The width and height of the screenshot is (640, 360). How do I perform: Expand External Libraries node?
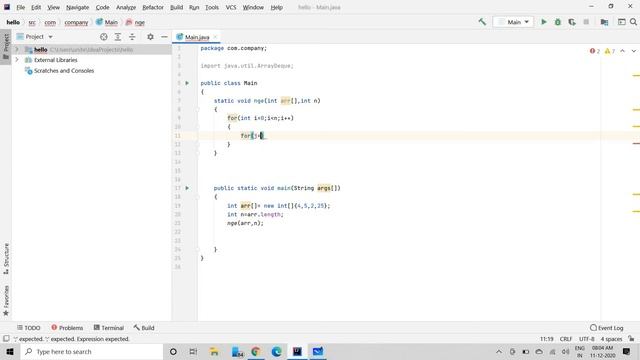(17, 60)
